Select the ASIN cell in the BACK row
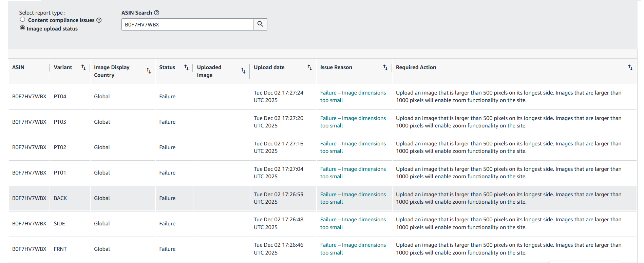The height and width of the screenshot is (263, 644). pyautogui.click(x=29, y=198)
